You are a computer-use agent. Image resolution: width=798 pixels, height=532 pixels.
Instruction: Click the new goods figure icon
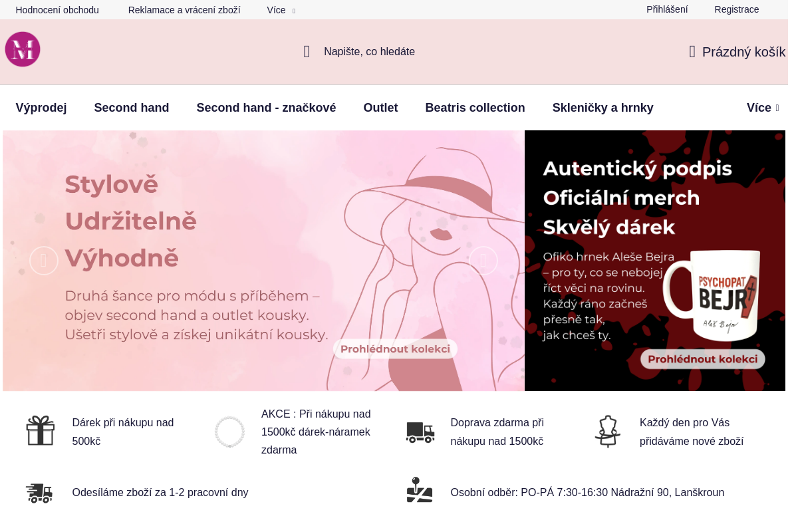click(x=607, y=431)
